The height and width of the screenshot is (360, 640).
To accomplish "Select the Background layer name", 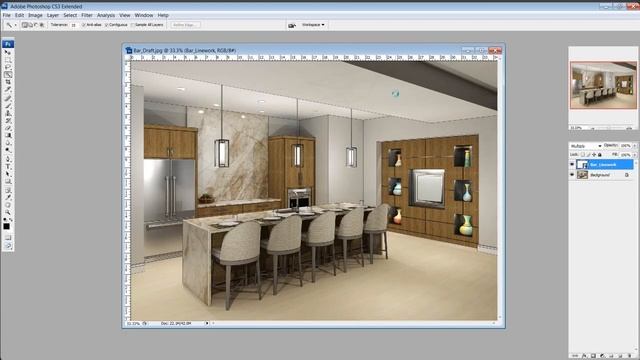I will [x=600, y=175].
